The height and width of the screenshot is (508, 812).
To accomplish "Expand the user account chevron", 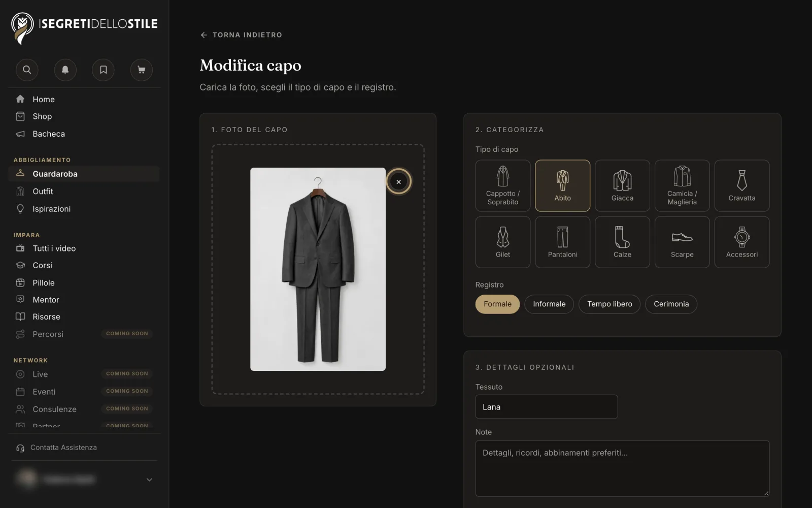I will click(x=149, y=480).
